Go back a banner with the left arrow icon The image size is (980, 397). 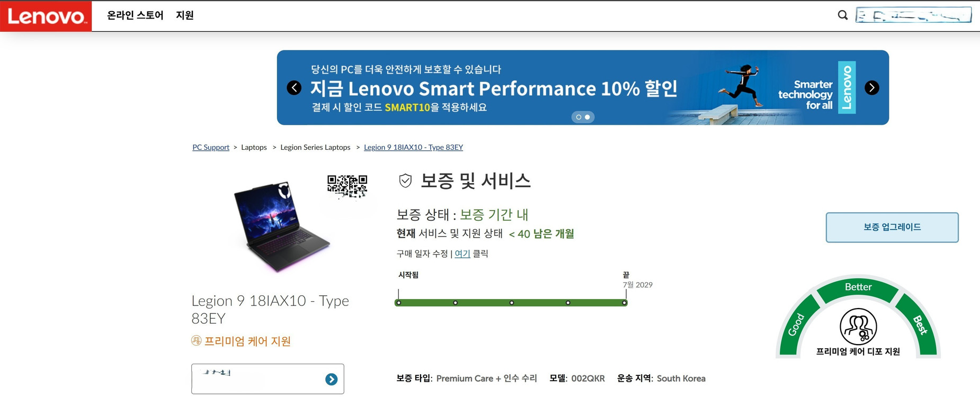[295, 87]
